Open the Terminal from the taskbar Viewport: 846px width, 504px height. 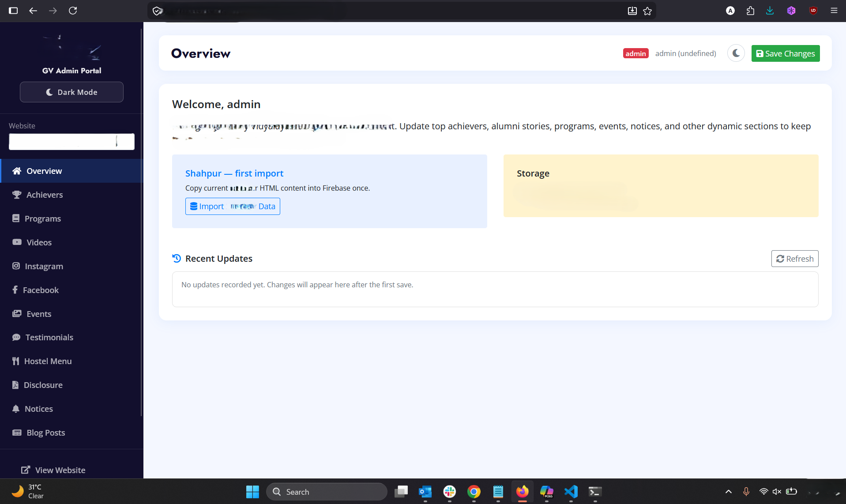pyautogui.click(x=595, y=492)
